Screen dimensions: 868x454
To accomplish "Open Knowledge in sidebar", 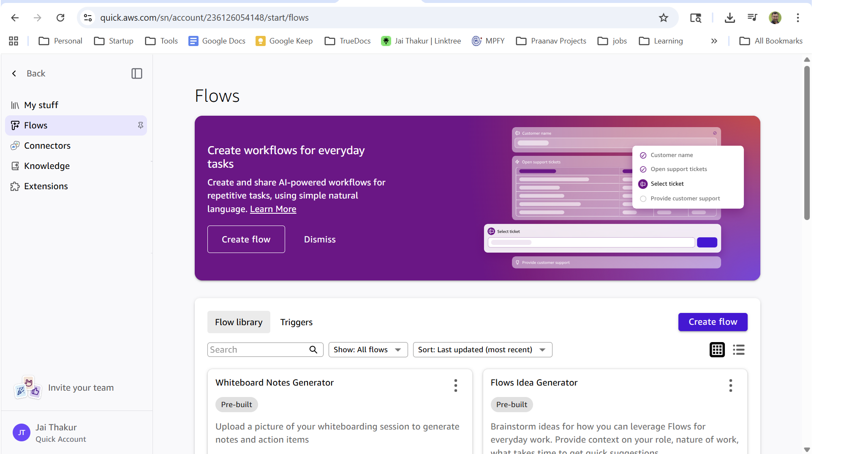I will pyautogui.click(x=76, y=166).
